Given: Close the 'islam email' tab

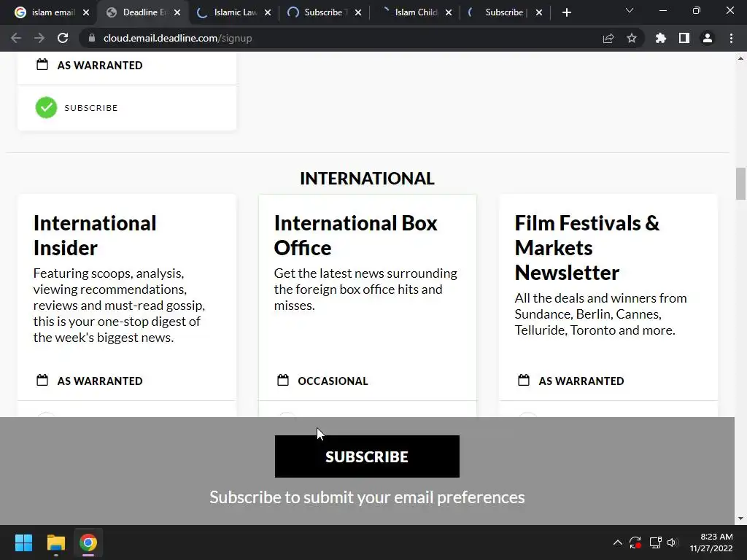Looking at the screenshot, I should 86,12.
